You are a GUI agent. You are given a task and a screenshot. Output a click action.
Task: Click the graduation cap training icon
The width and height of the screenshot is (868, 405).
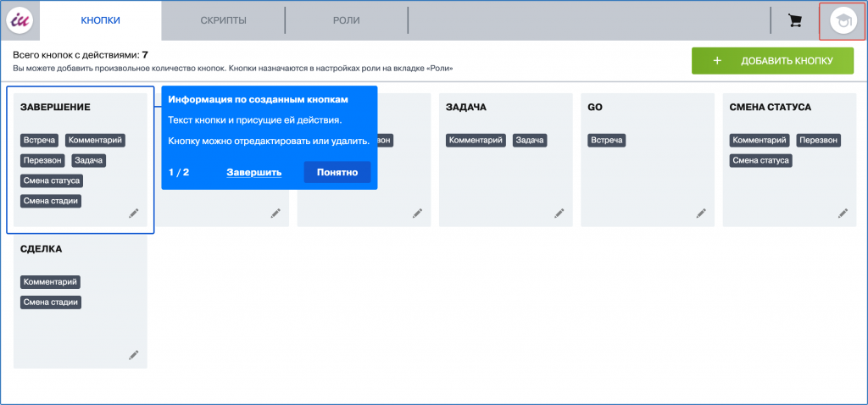pyautogui.click(x=842, y=21)
